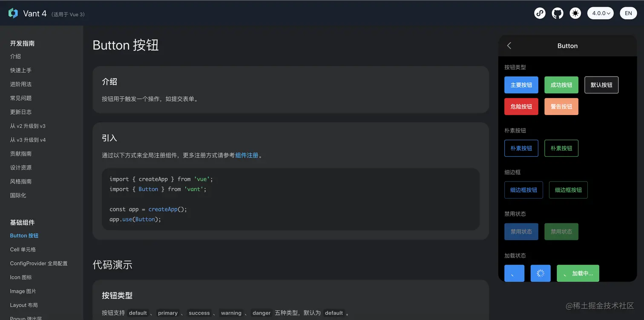This screenshot has width=644, height=320.
Task: Click the primary inline code tag
Action: point(168,313)
